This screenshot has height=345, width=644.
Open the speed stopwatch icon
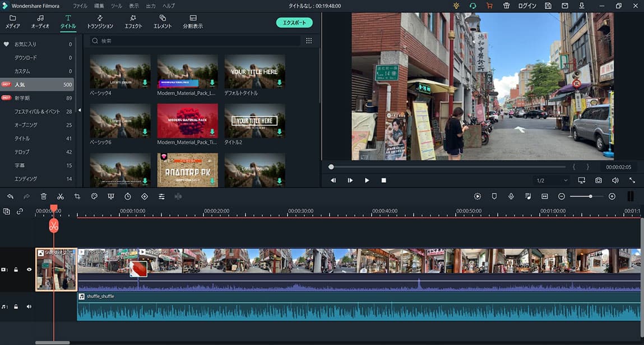point(128,196)
